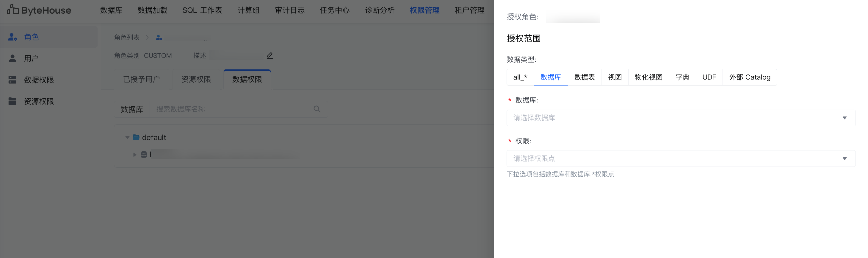Open the 请选择权限点 dropdown
The width and height of the screenshot is (868, 258).
[x=681, y=158]
